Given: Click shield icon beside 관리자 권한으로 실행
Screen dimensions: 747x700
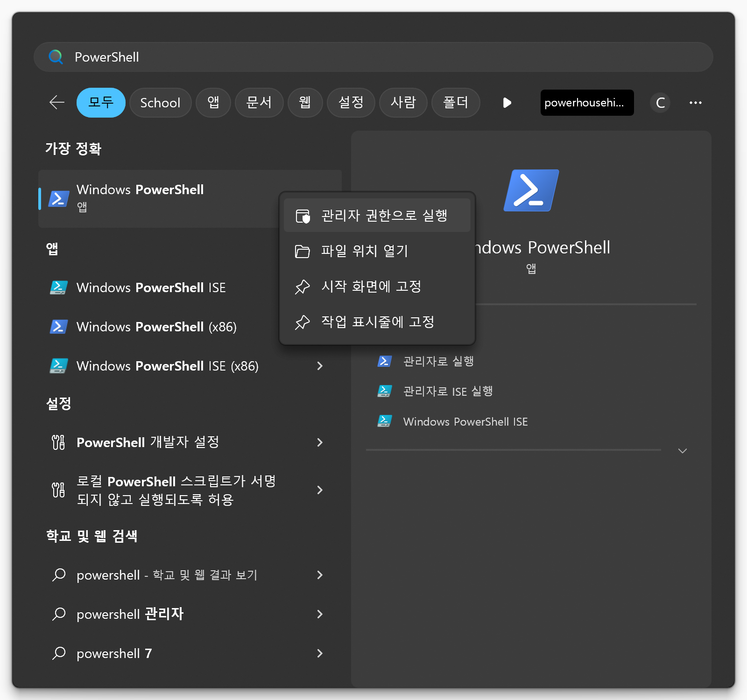Looking at the screenshot, I should tap(303, 216).
